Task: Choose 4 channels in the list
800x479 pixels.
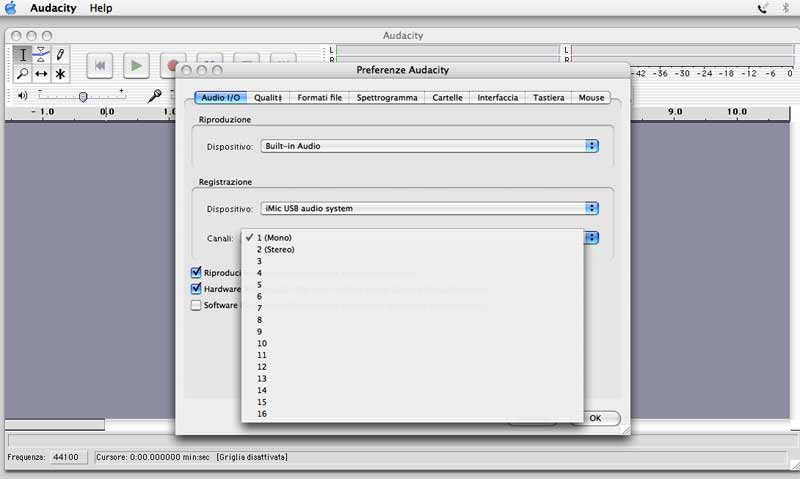Action: 412,273
